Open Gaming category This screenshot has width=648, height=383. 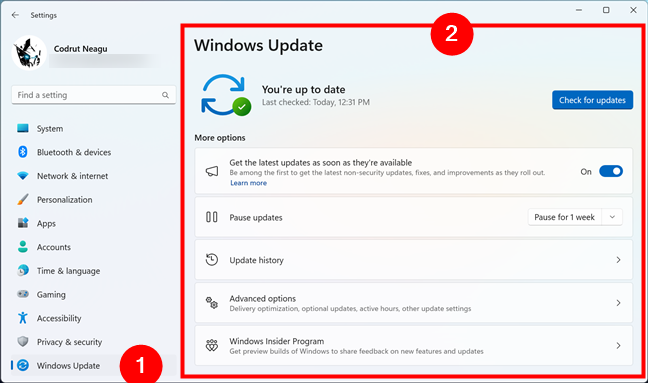point(94,295)
